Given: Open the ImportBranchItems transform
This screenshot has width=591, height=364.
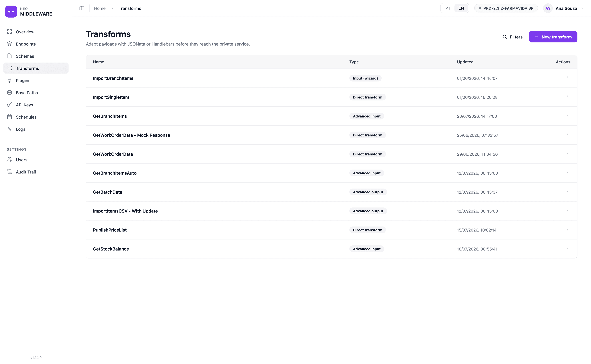Looking at the screenshot, I should (113, 78).
